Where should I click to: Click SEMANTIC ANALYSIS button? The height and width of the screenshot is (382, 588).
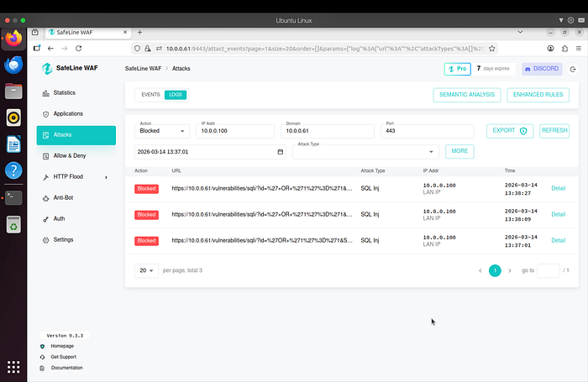(x=467, y=95)
